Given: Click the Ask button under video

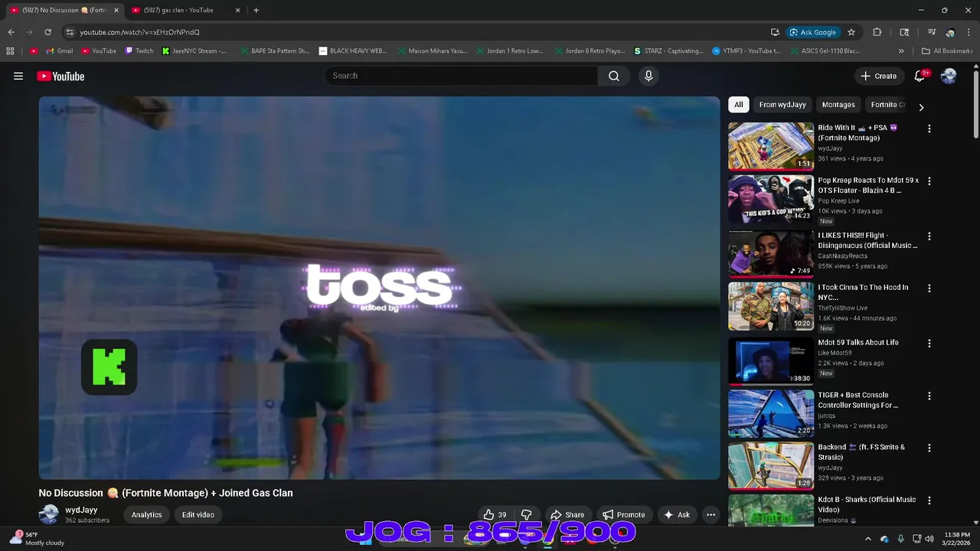Looking at the screenshot, I should tap(677, 515).
